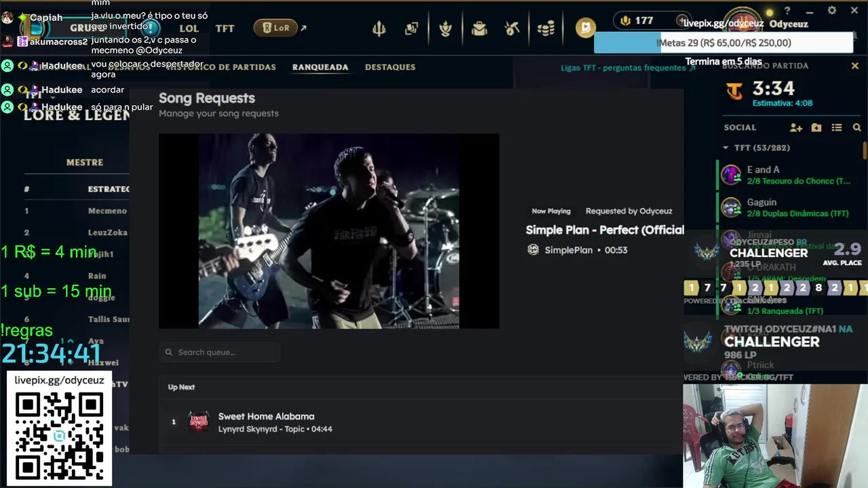Click Requested by Odyceuz text
Screen dimensions: 868x488
629,211
